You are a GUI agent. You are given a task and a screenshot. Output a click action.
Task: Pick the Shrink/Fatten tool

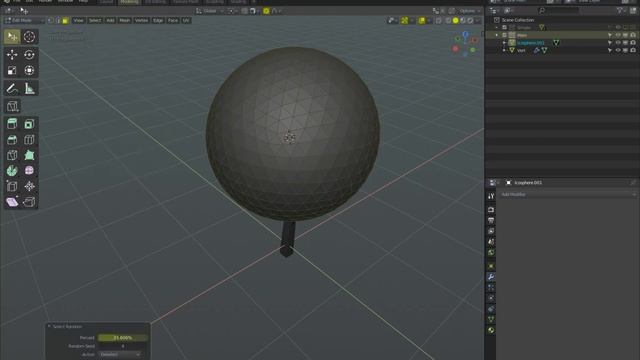(x=29, y=186)
